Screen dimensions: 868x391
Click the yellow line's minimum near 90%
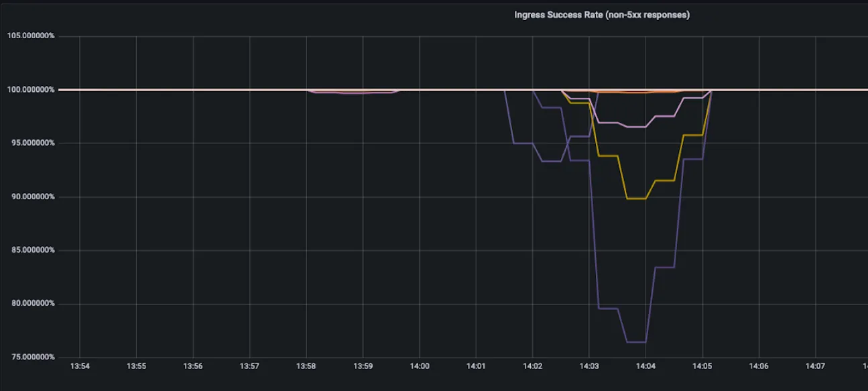pos(636,199)
